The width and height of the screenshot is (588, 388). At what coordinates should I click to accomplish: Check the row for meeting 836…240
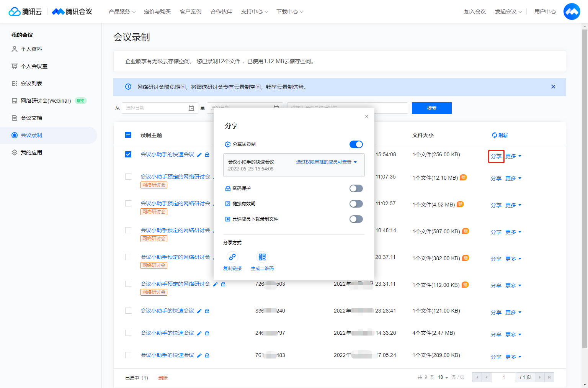(x=128, y=311)
